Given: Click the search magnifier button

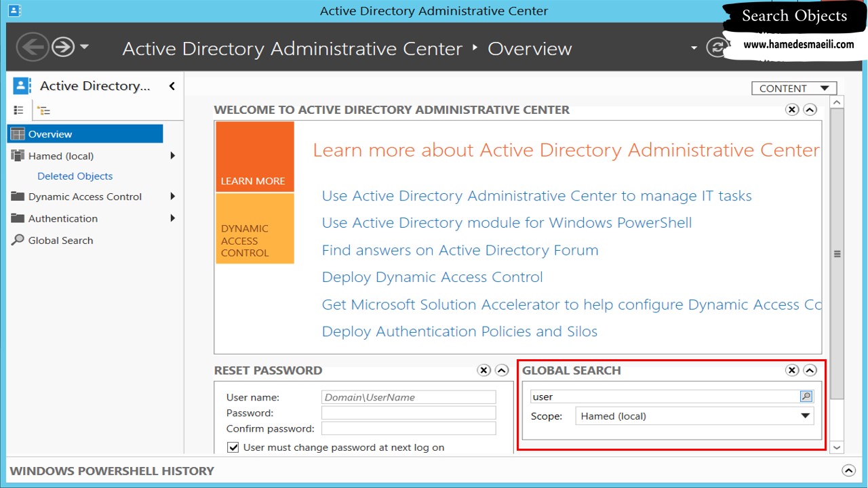Looking at the screenshot, I should (x=806, y=396).
